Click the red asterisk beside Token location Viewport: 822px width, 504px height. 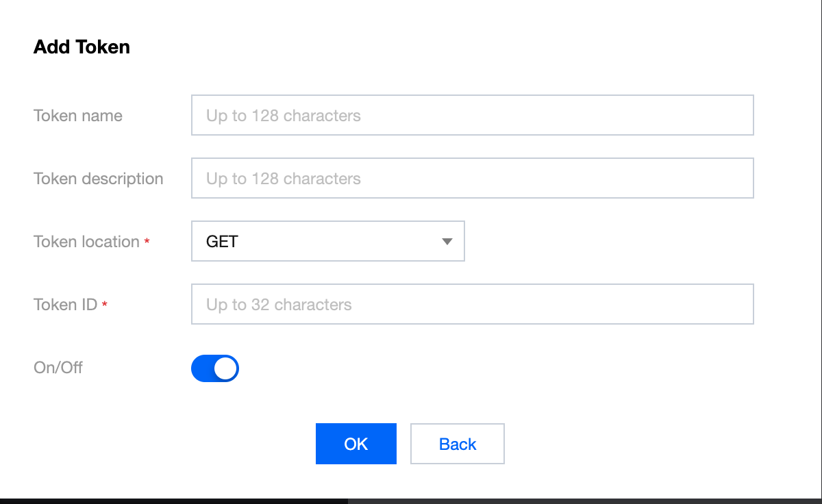[147, 242]
